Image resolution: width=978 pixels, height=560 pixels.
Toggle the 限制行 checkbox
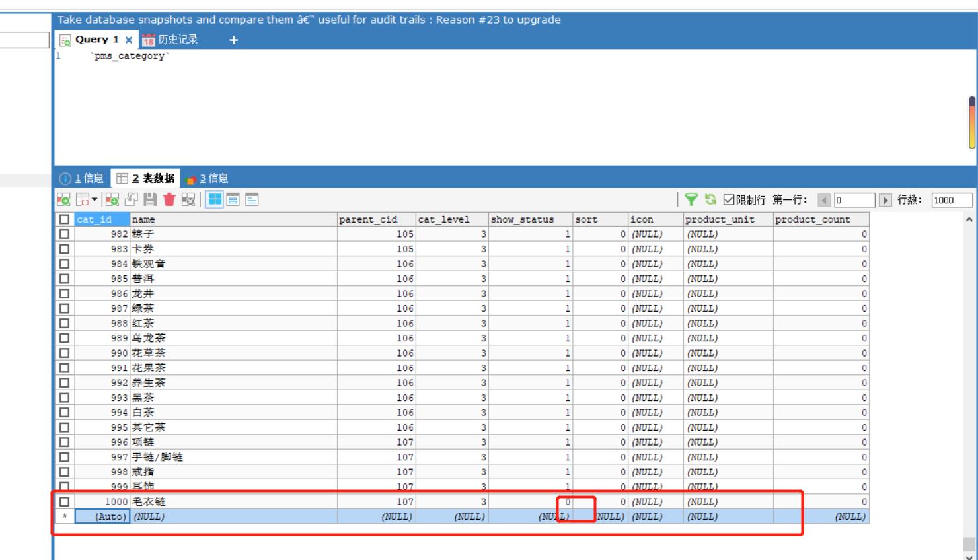(x=729, y=200)
